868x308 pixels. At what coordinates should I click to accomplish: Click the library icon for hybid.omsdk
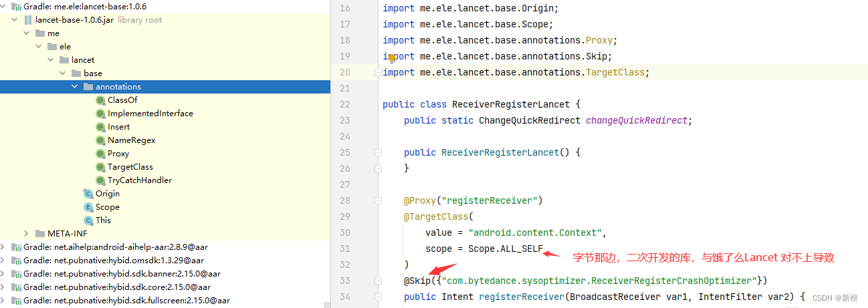pos(16,261)
